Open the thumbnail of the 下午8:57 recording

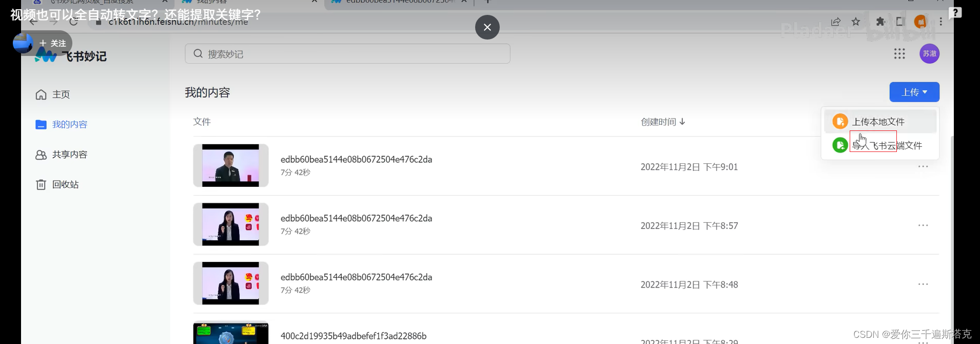click(230, 224)
